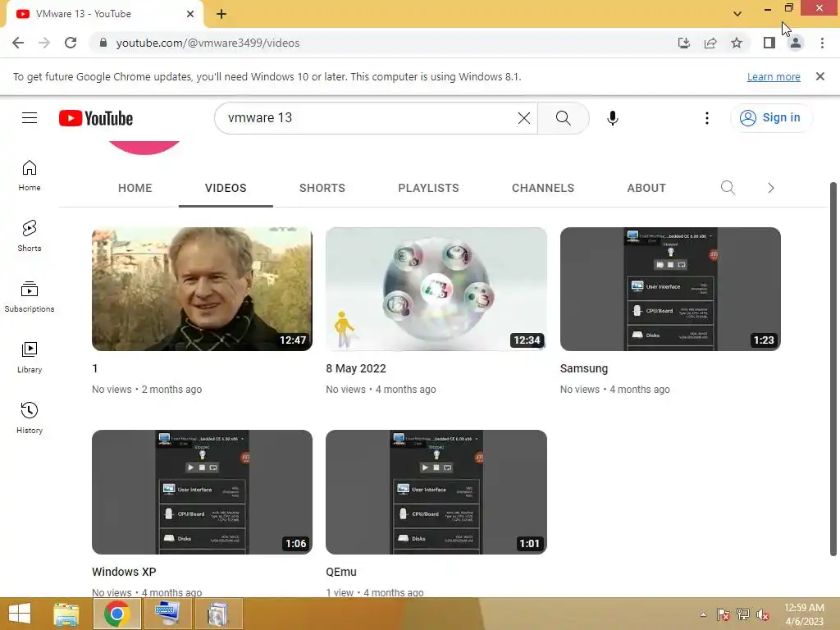Open History in the sidebar
This screenshot has width=840, height=630.
(x=30, y=418)
